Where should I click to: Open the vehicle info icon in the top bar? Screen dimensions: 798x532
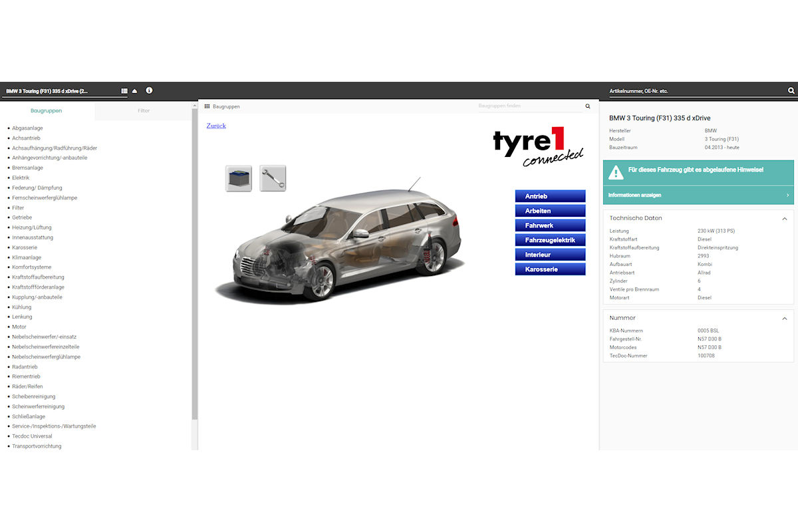[149, 90]
